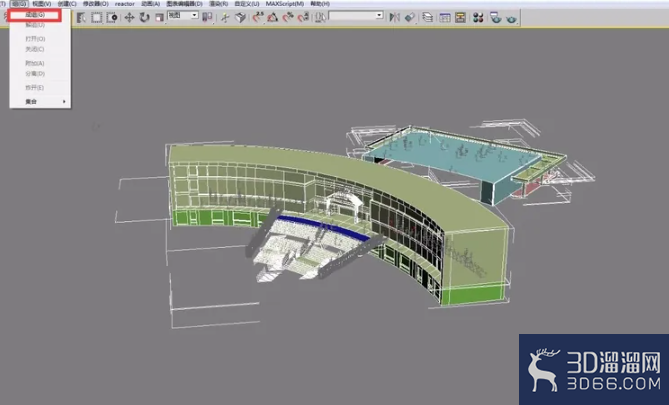Select 成组(G) in the Group menu
The height and width of the screenshot is (405, 669).
pyautogui.click(x=35, y=15)
